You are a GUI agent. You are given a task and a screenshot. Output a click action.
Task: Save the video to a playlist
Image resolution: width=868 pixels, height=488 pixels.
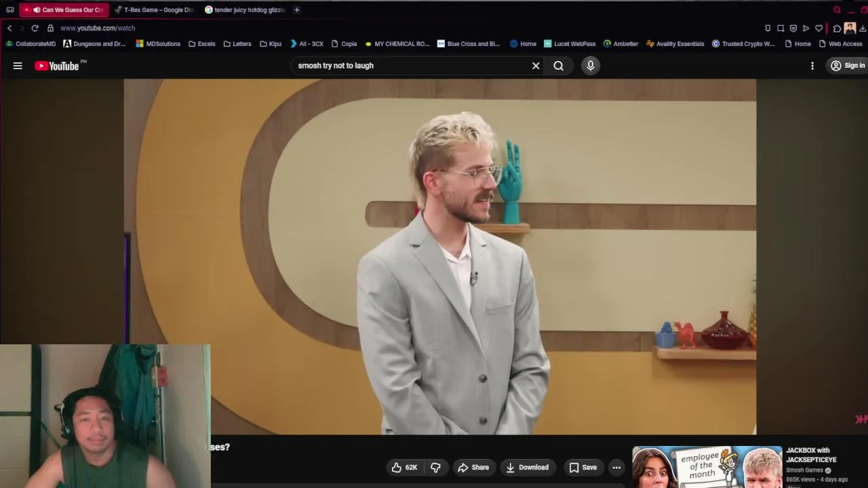tap(583, 467)
